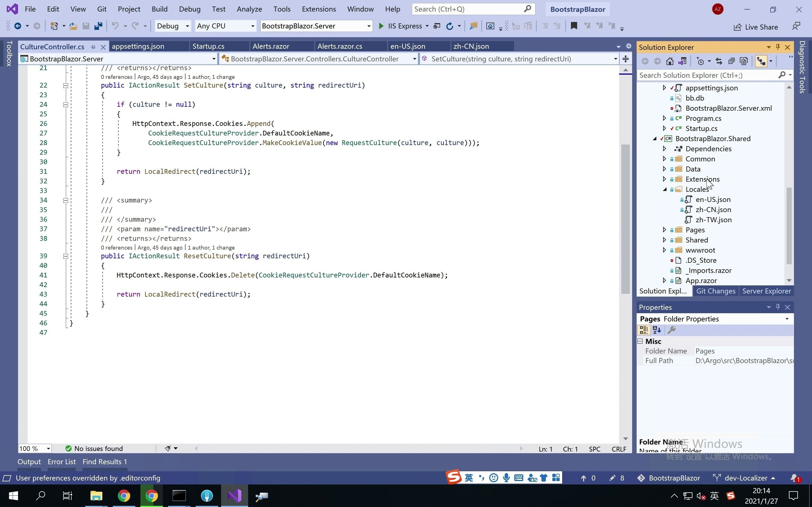Viewport: 812px width, 507px height.
Task: Collapse the SetCulture method outline
Action: pos(66,86)
